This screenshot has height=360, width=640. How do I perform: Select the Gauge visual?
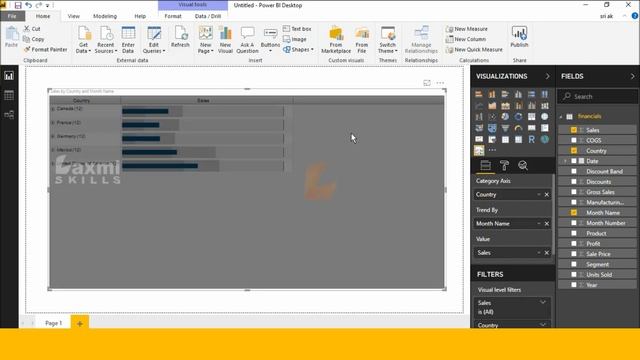tap(518, 128)
